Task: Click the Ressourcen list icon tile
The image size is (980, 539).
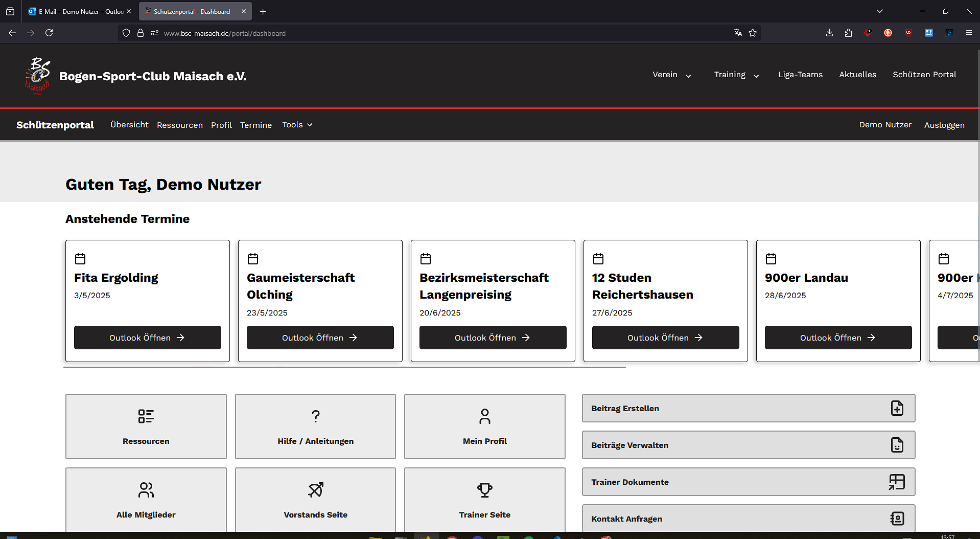Action: (146, 426)
